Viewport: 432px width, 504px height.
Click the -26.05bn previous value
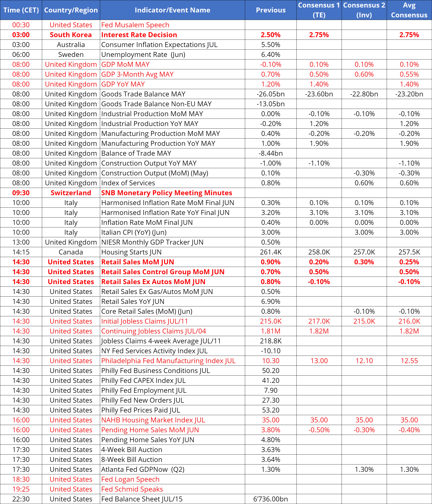[x=271, y=94]
